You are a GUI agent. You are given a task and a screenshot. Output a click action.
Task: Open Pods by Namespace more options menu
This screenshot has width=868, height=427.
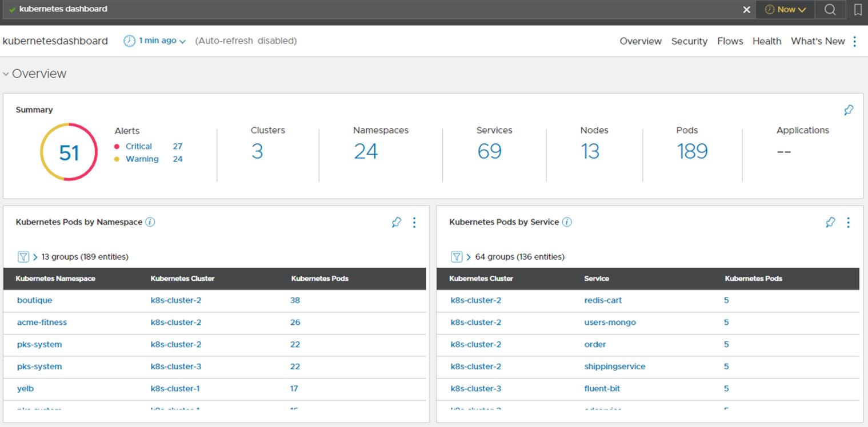(414, 223)
